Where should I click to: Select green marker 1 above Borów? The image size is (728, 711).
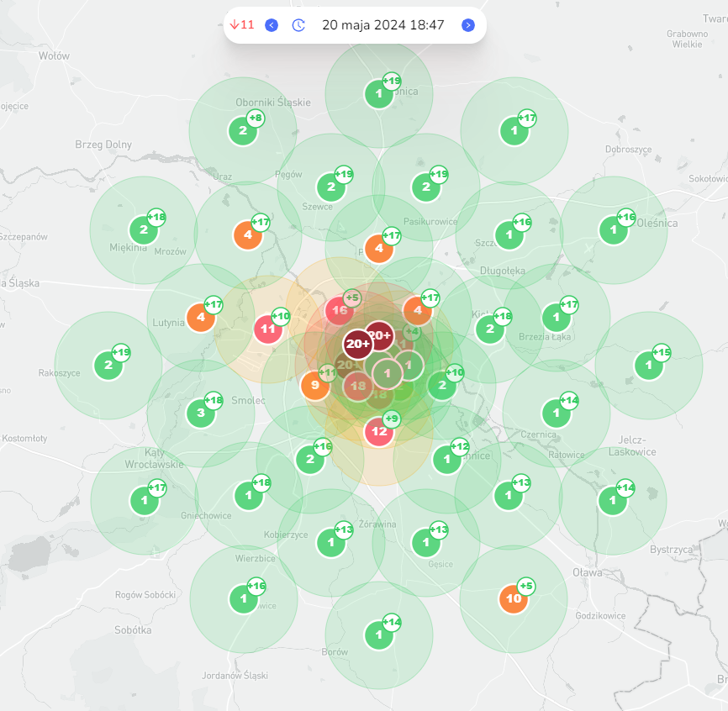(x=378, y=635)
